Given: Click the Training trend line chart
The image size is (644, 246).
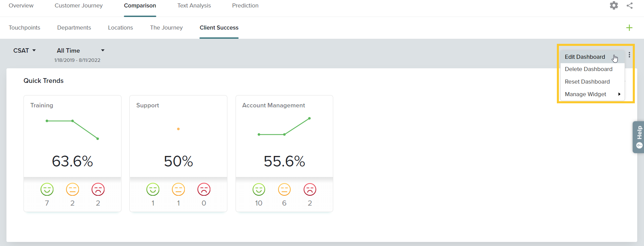Looking at the screenshot, I should click(72, 129).
